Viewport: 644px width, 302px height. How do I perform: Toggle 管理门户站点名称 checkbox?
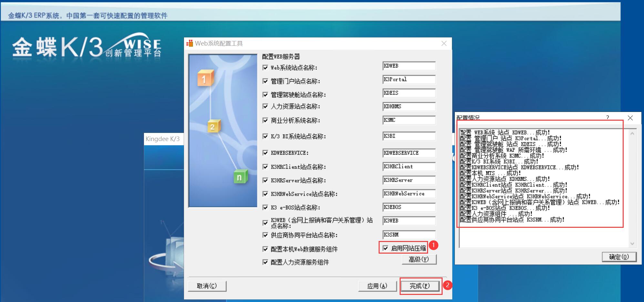tap(265, 81)
